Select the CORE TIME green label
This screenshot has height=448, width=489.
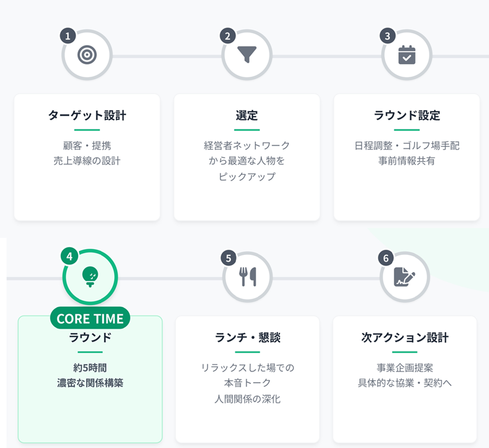[90, 319]
